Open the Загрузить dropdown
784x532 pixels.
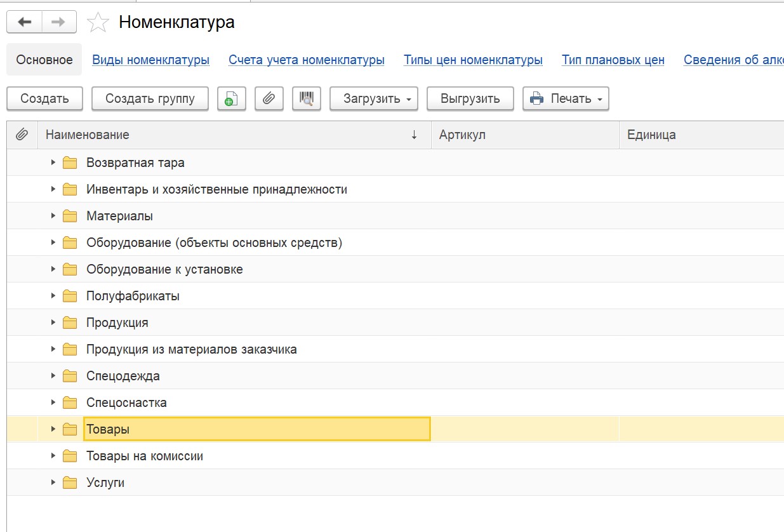click(x=374, y=98)
